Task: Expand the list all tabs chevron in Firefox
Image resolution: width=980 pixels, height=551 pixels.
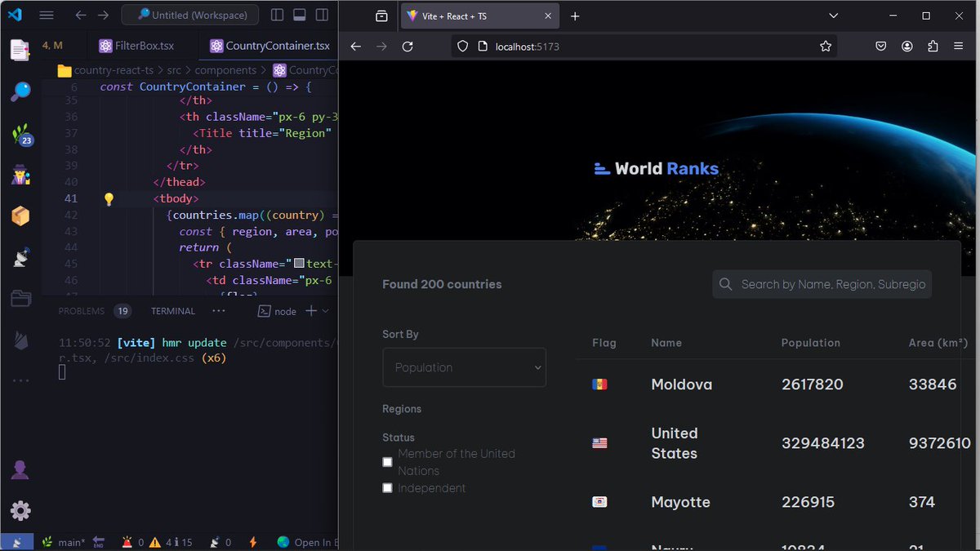Action: (x=833, y=16)
